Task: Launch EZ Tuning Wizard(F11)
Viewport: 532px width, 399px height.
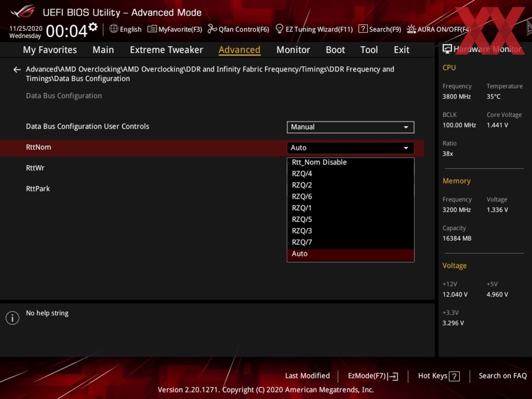Action: click(x=314, y=29)
